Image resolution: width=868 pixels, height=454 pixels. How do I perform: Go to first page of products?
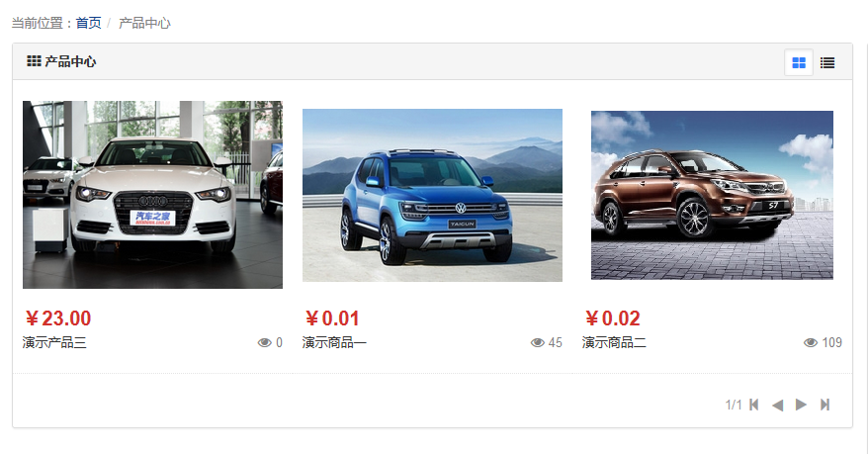754,405
